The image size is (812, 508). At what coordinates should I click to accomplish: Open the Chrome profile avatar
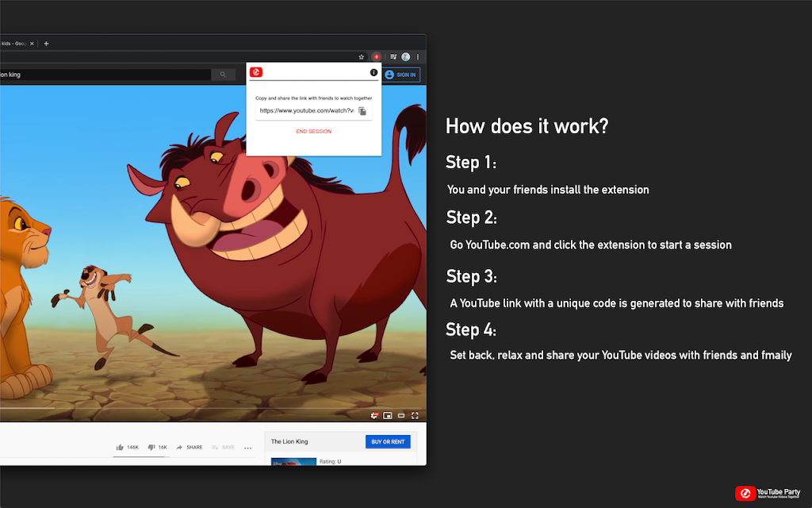[405, 57]
